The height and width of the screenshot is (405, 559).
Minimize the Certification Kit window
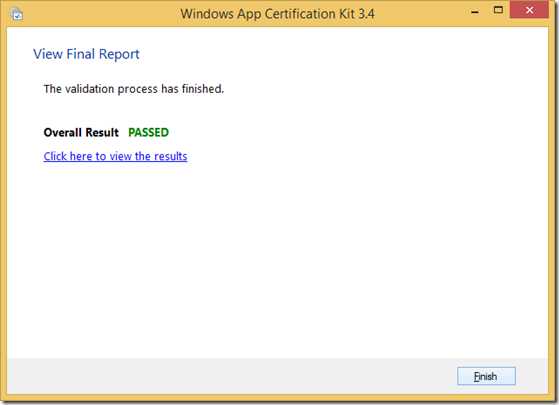[475, 11]
